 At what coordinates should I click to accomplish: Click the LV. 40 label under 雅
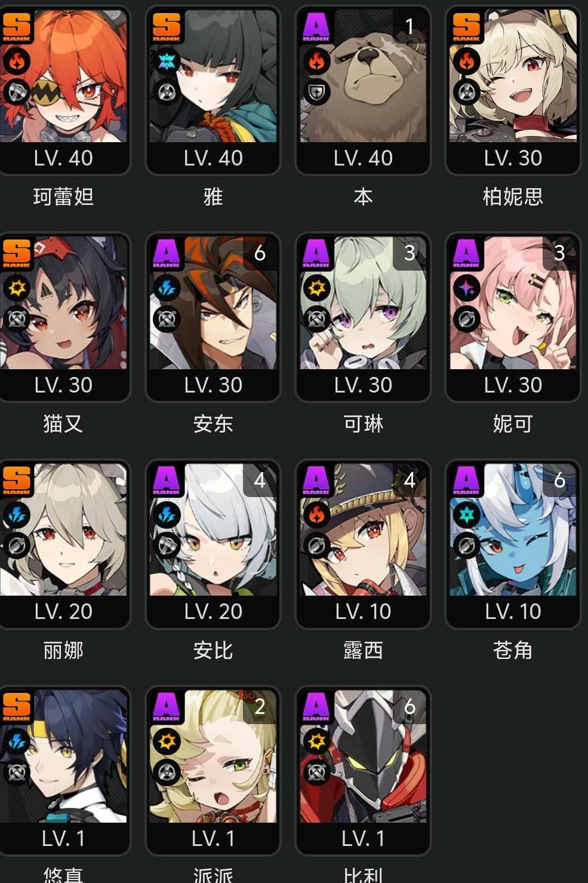pyautogui.click(x=213, y=158)
